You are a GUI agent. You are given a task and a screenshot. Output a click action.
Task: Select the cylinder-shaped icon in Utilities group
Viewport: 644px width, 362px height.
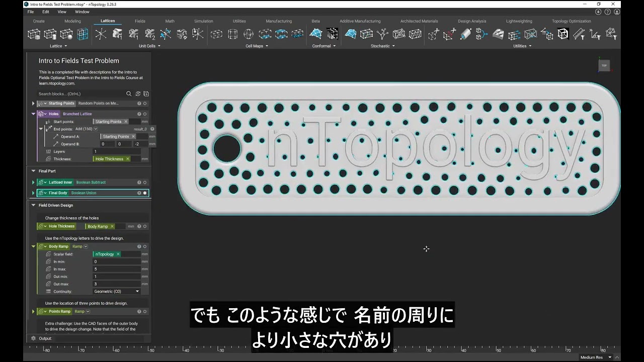(466, 34)
